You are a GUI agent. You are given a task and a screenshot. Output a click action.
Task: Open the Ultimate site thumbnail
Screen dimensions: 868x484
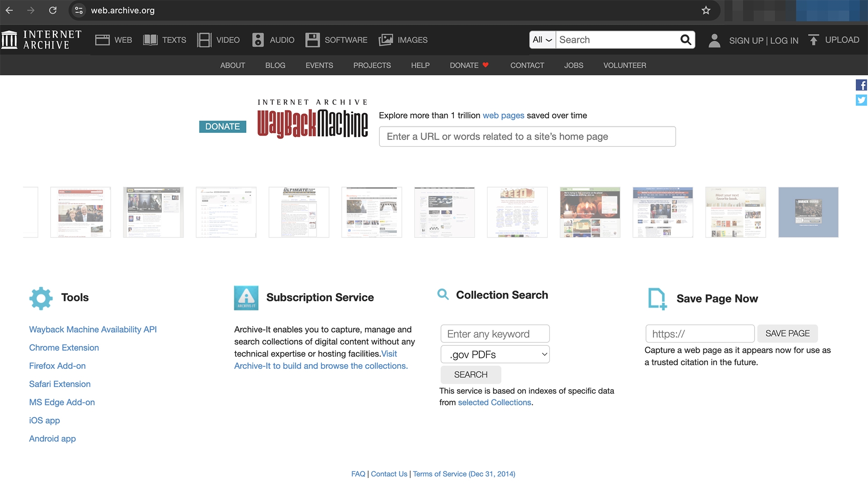coord(299,212)
